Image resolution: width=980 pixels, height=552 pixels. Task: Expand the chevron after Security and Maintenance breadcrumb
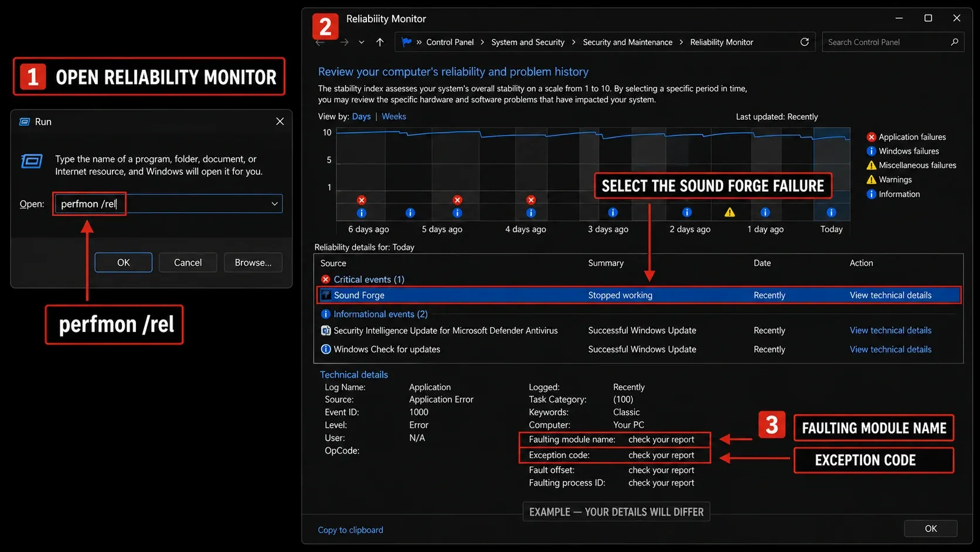[681, 42]
